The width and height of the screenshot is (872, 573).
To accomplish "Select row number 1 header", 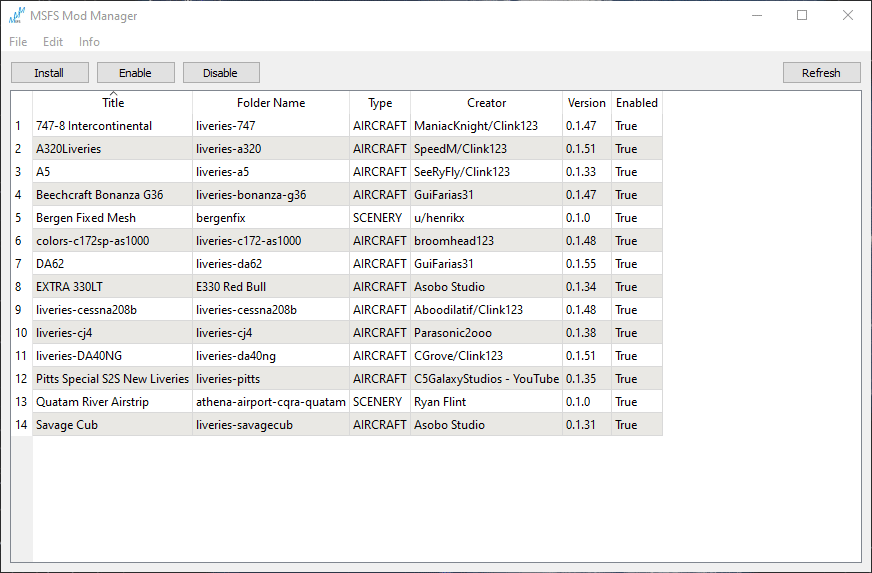I will [x=22, y=126].
